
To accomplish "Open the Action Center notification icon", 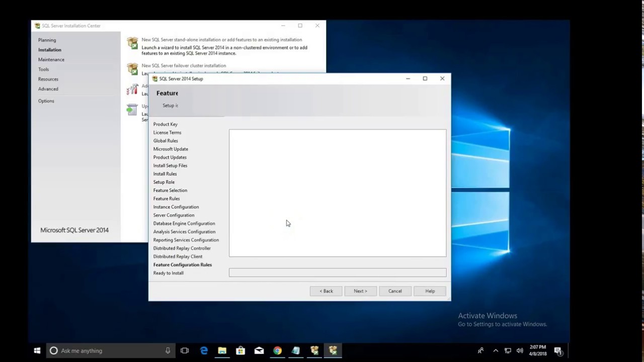I will tap(558, 351).
